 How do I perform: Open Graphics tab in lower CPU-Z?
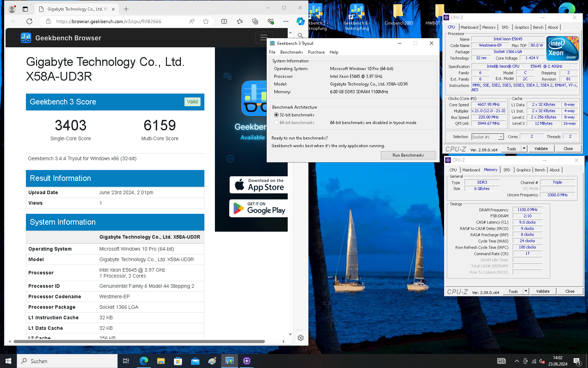click(523, 170)
